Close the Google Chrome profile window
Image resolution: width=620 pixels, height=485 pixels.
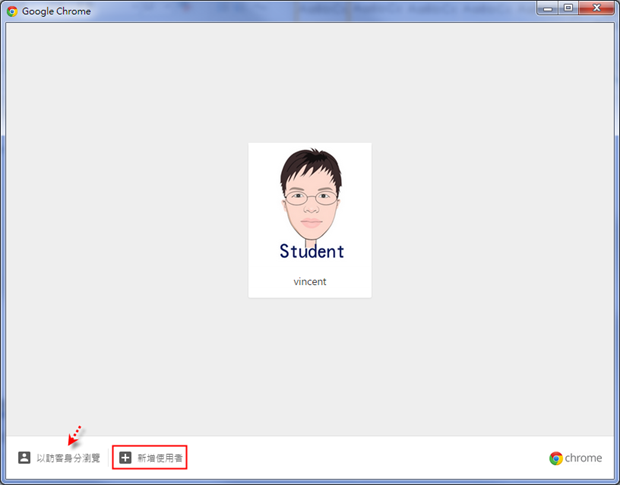point(596,8)
